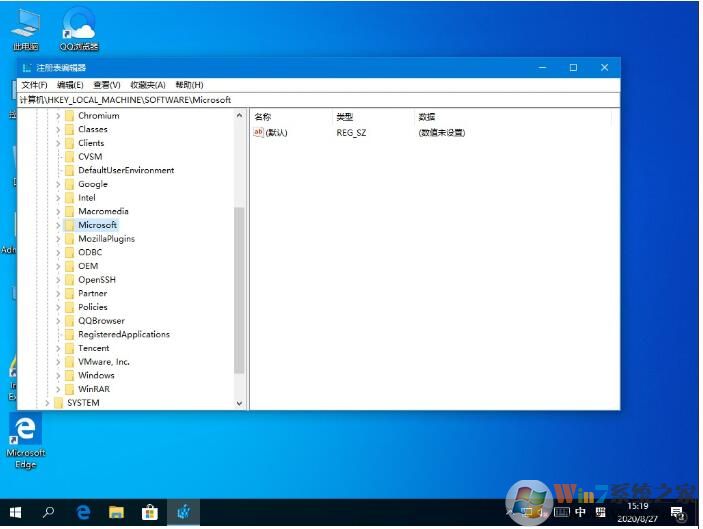Image resolution: width=703 pixels, height=529 pixels.
Task: Click the Windows Start button
Action: click(x=15, y=512)
